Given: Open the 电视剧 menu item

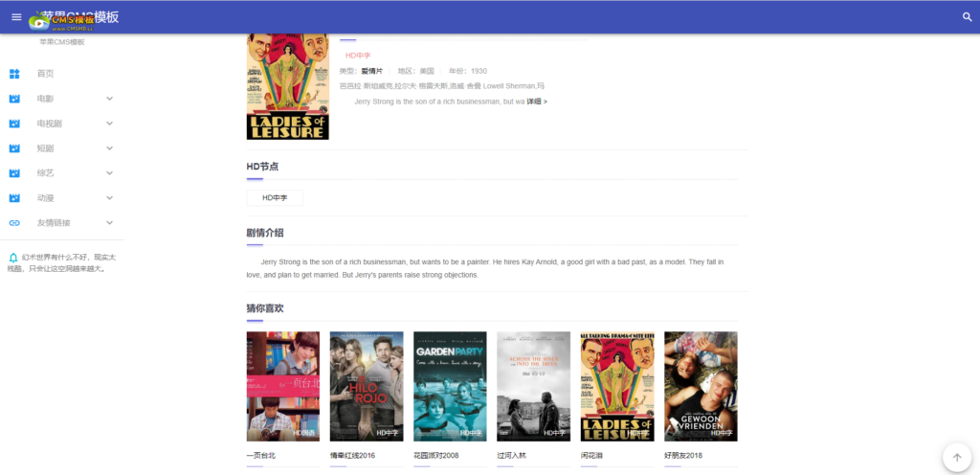Looking at the screenshot, I should click(50, 124).
